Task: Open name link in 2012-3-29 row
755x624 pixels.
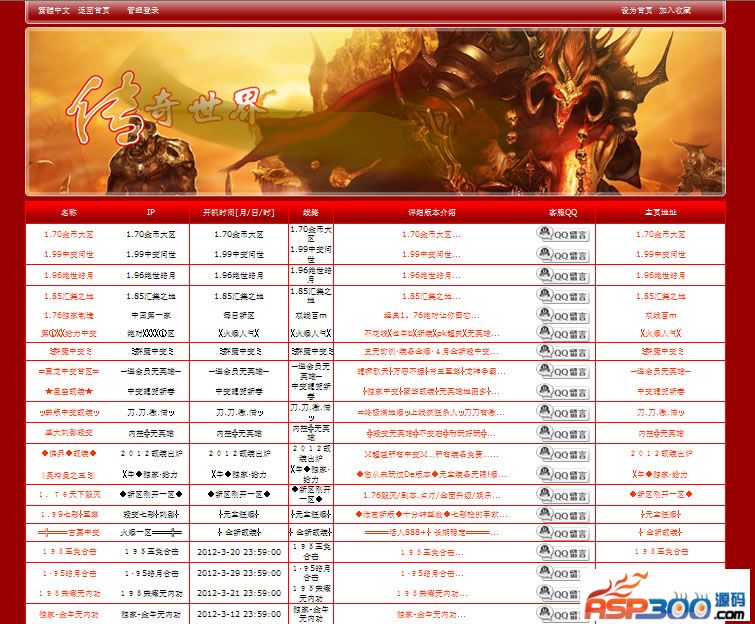Action: pos(69,573)
